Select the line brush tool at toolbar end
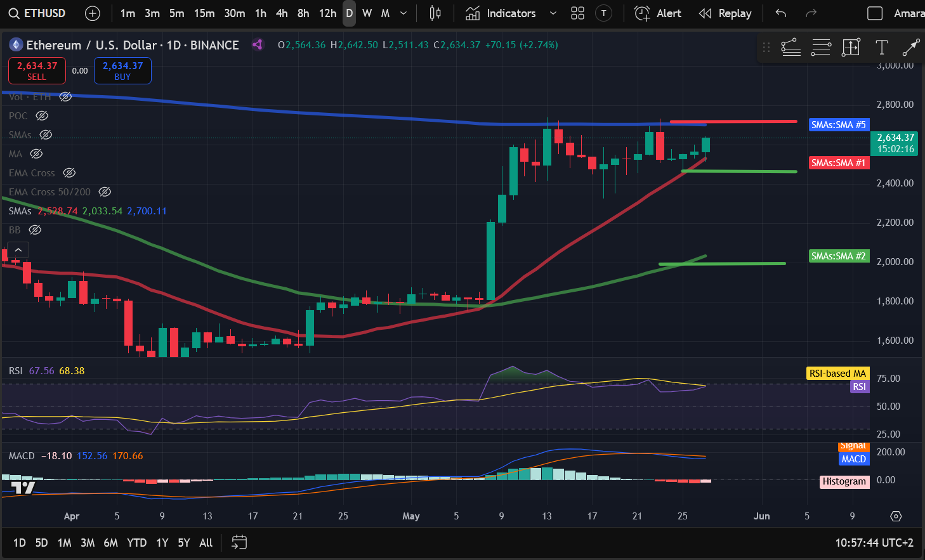The image size is (925, 560). (911, 47)
